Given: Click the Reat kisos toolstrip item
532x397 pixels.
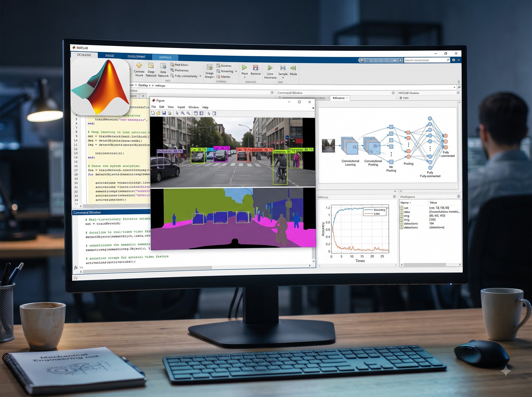Looking at the screenshot, I should coord(179,65).
